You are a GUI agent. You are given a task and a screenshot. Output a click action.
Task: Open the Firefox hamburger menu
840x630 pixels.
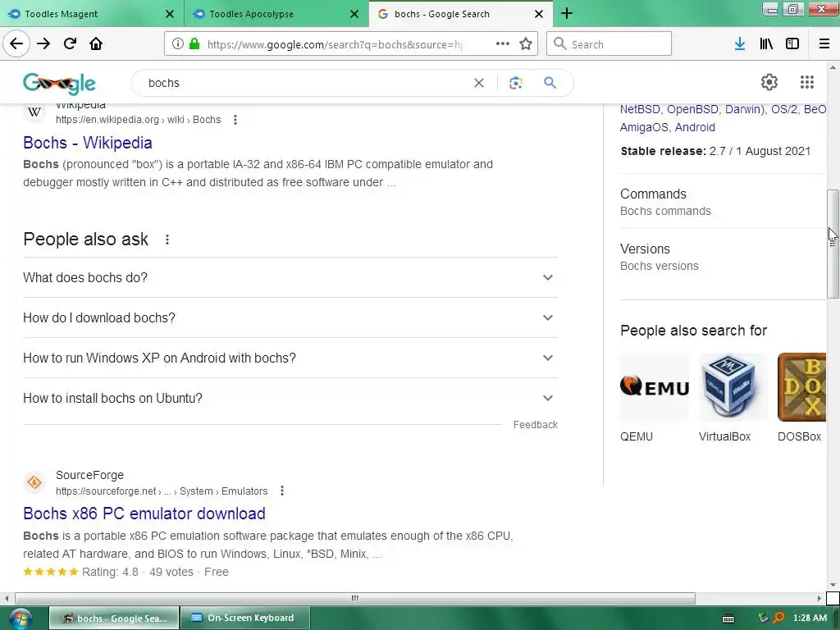pos(824,44)
